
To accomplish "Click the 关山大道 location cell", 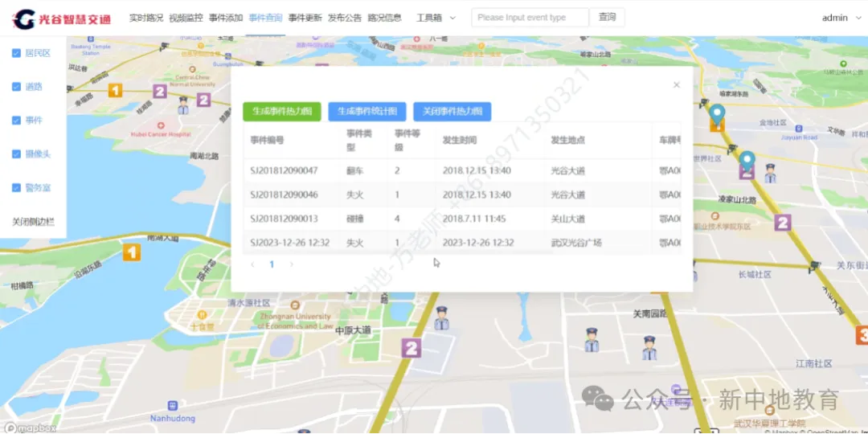I will click(568, 219).
